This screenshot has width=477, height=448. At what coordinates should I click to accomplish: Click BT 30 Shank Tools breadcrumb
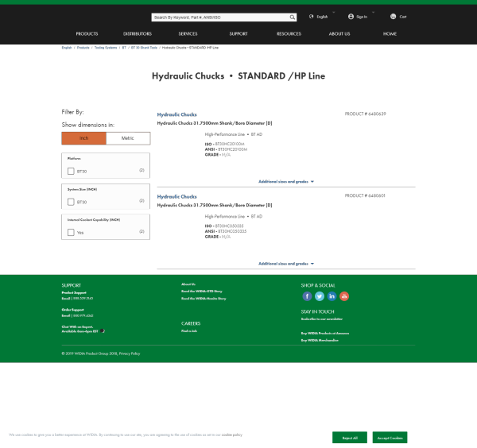click(144, 48)
